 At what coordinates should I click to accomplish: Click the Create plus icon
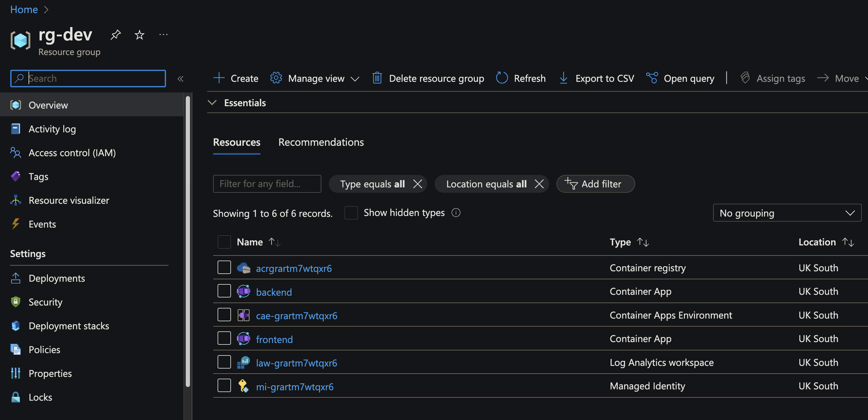pos(219,78)
